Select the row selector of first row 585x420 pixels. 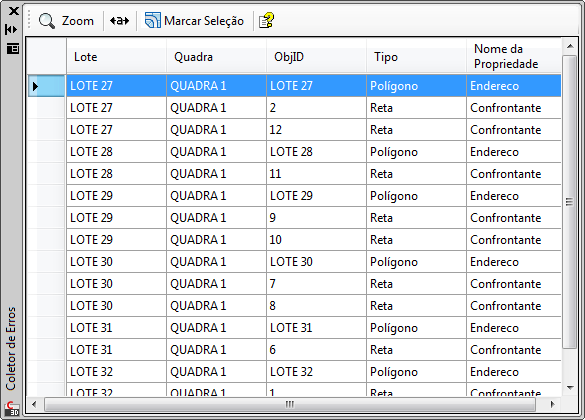click(x=46, y=86)
